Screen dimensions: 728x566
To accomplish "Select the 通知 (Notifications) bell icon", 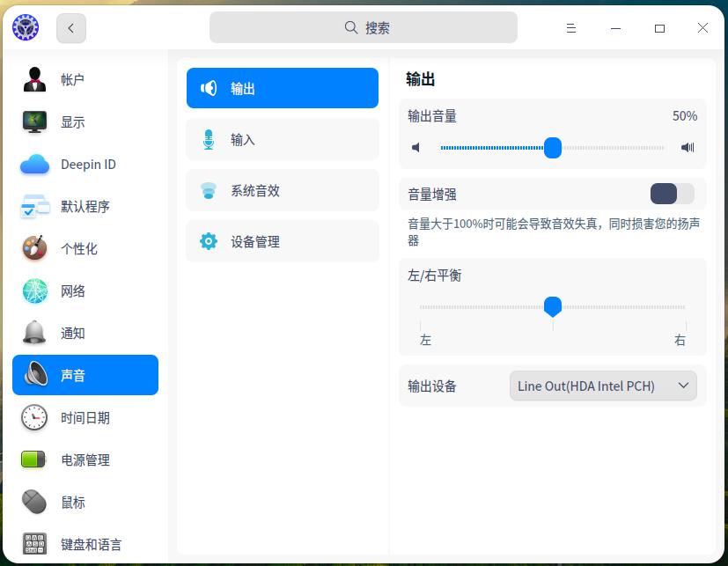I will [33, 334].
